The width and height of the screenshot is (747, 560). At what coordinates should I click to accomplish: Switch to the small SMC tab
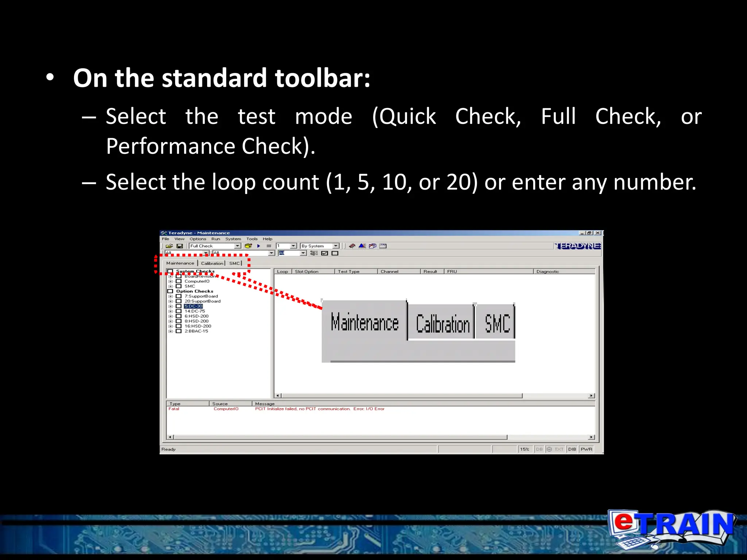[235, 263]
